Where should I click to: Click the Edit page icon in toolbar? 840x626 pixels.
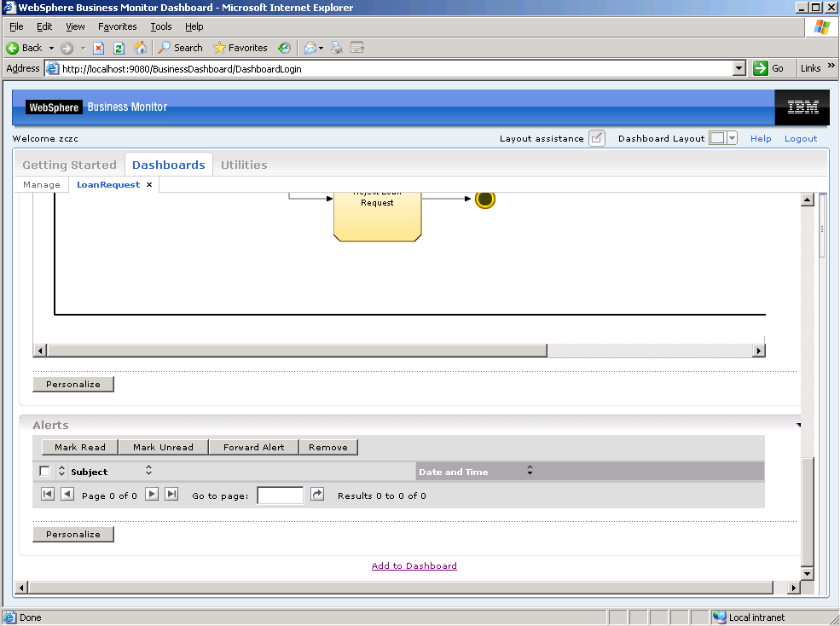click(357, 48)
